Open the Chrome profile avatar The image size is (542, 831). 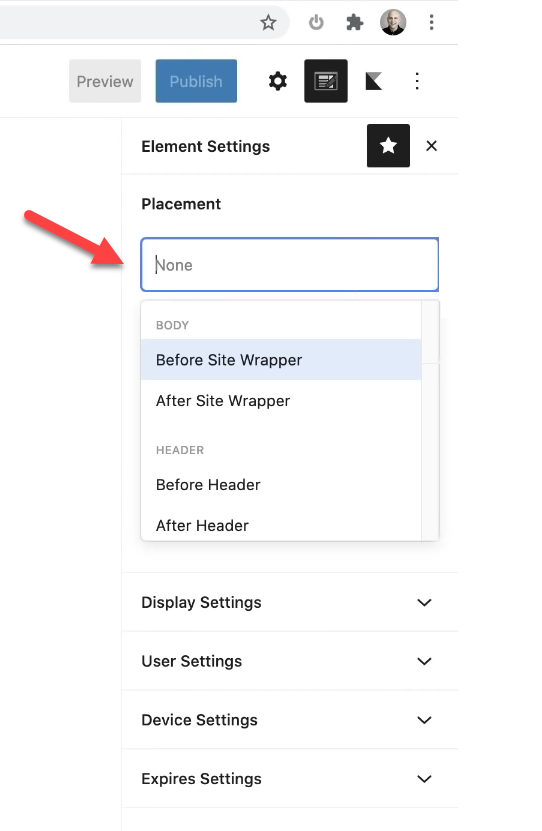393,22
